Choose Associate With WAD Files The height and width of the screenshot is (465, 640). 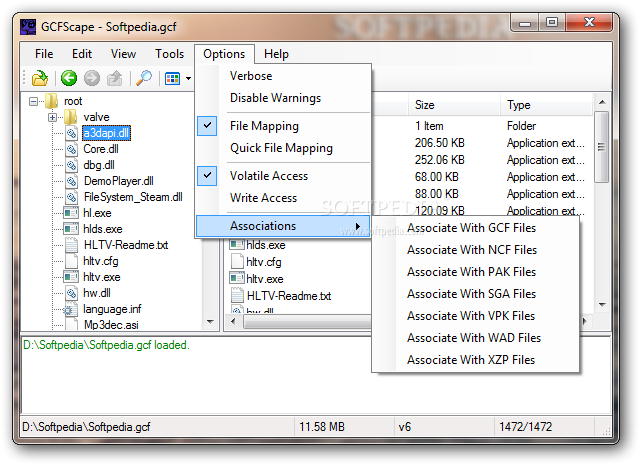click(476, 338)
